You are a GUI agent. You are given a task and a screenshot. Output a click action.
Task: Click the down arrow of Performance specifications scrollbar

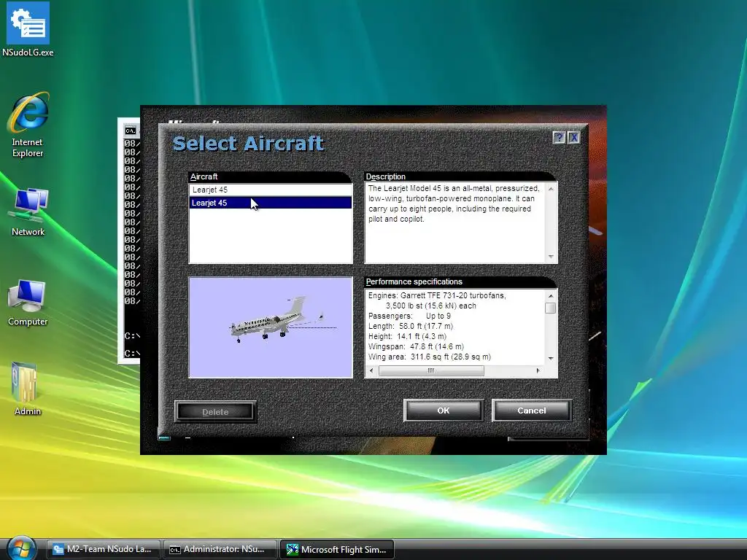(x=551, y=358)
